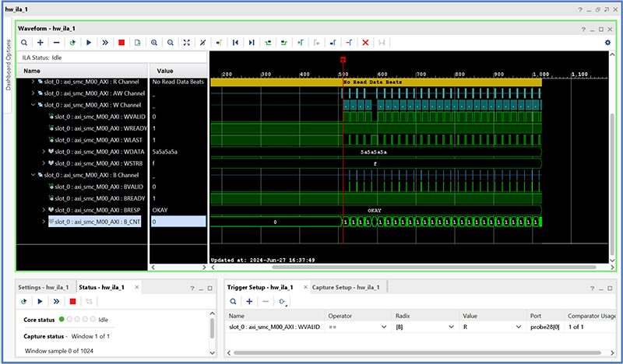
Task: Click the red trigger marker on the timeline
Action: click(x=343, y=60)
